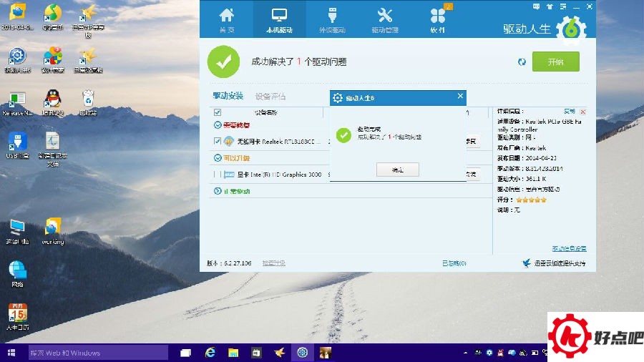Open File Explorer from taskbar
Image resolution: width=644 pixels, height=362 pixels.
(233, 353)
